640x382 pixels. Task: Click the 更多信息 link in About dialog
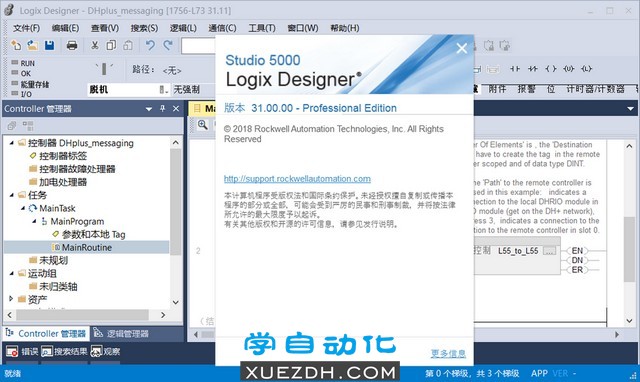click(x=448, y=353)
